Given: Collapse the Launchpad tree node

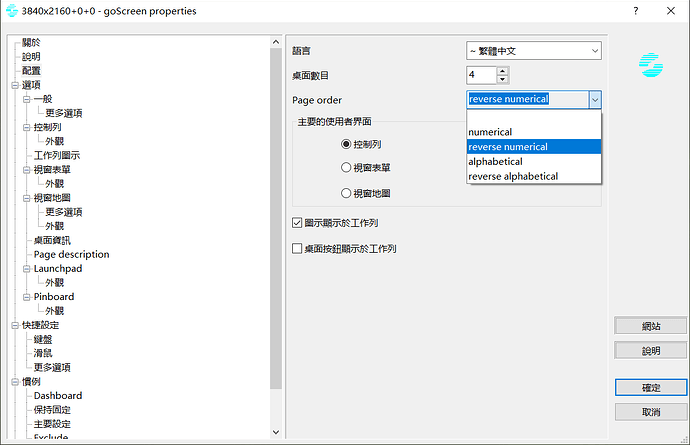Looking at the screenshot, I should (x=26, y=269).
